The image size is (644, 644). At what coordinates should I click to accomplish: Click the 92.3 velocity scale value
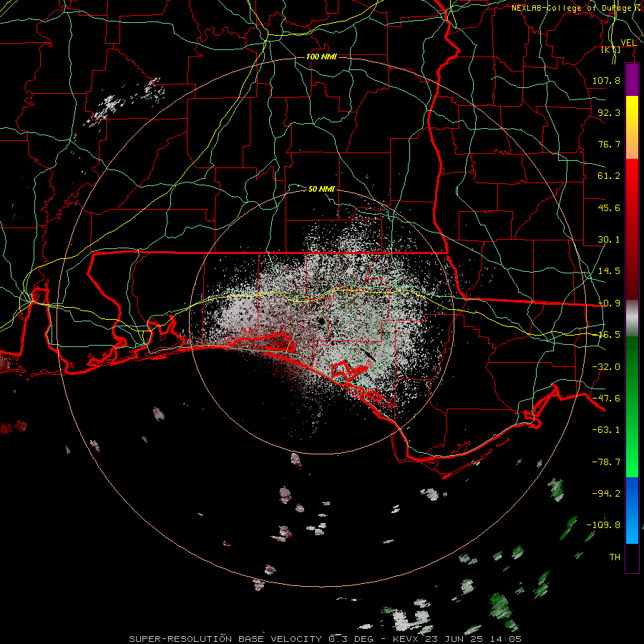coord(609,112)
